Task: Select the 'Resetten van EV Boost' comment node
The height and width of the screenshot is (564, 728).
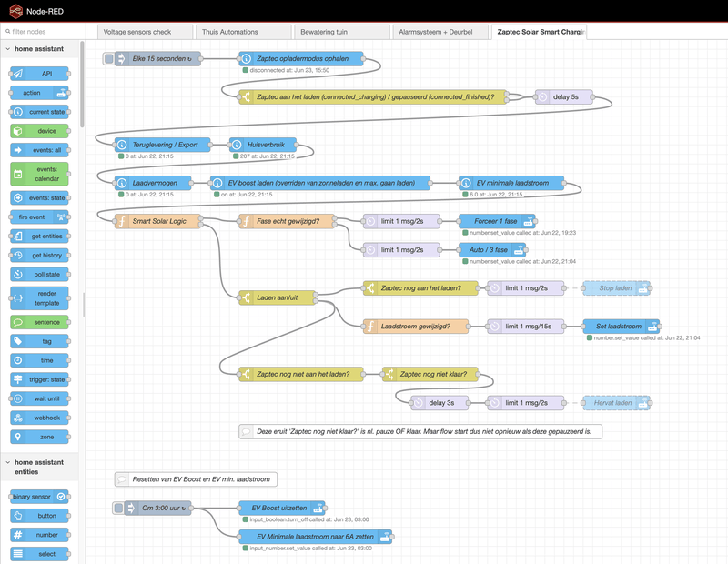Action: pyautogui.click(x=196, y=479)
